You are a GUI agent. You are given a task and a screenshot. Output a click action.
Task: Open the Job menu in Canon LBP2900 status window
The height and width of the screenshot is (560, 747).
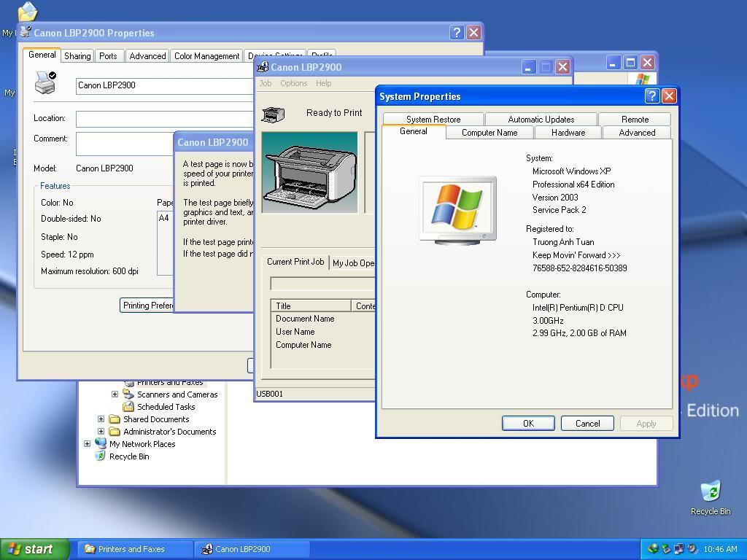[x=266, y=83]
